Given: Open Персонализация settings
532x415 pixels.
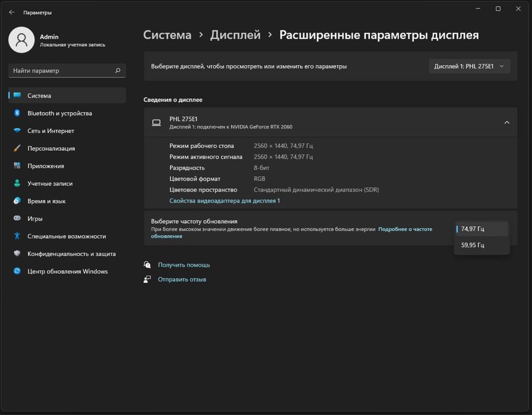Looking at the screenshot, I should [67, 148].
